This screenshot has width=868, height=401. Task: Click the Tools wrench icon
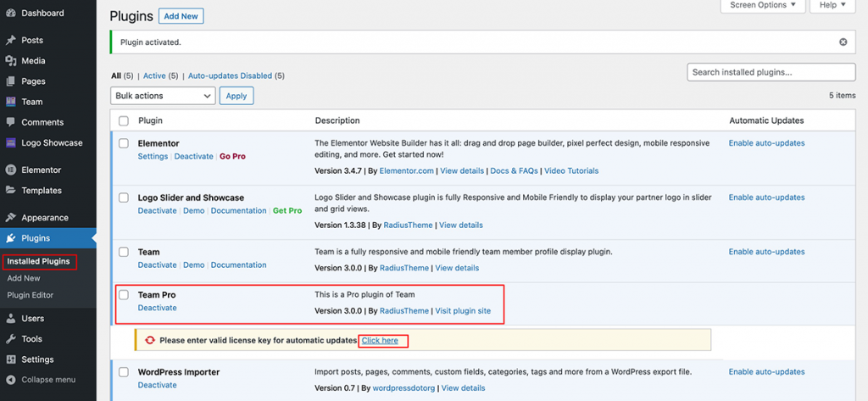10,338
